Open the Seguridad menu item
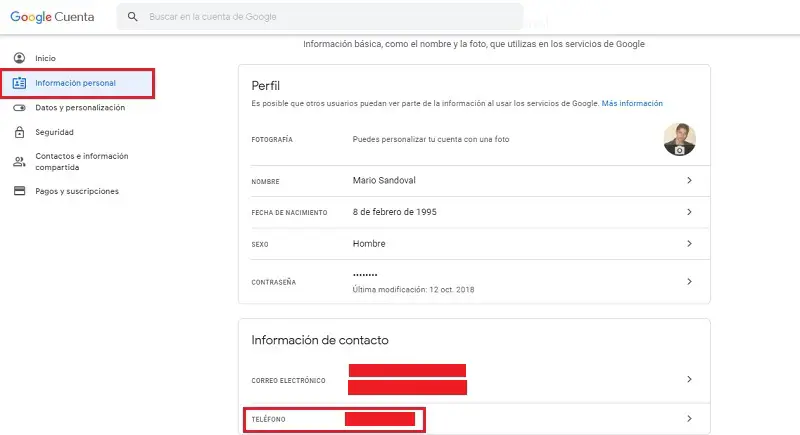Image resolution: width=800 pixels, height=435 pixels. click(54, 132)
